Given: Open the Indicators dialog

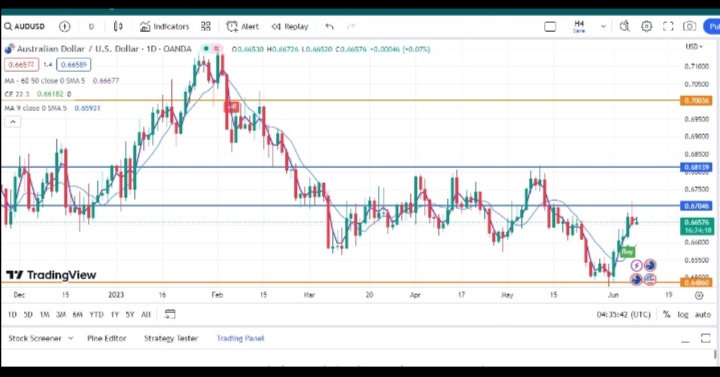Looking at the screenshot, I should [164, 27].
